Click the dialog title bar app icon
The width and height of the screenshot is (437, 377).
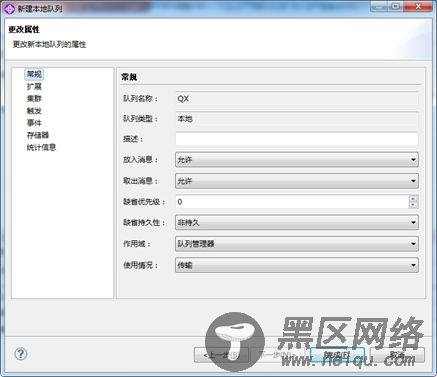(x=10, y=9)
